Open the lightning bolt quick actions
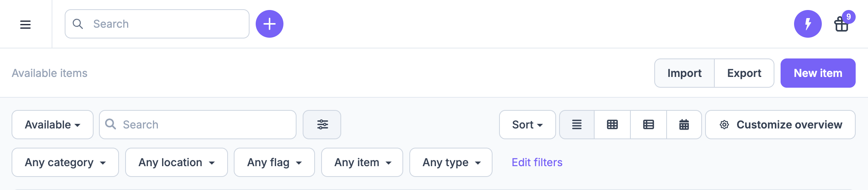This screenshot has width=868, height=190. tap(808, 24)
